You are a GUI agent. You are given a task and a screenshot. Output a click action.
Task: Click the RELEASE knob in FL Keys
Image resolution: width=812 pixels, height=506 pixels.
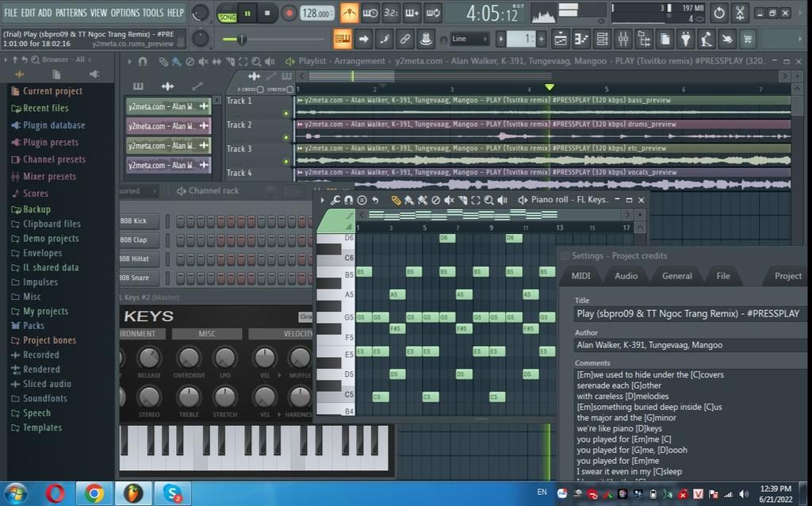click(149, 358)
